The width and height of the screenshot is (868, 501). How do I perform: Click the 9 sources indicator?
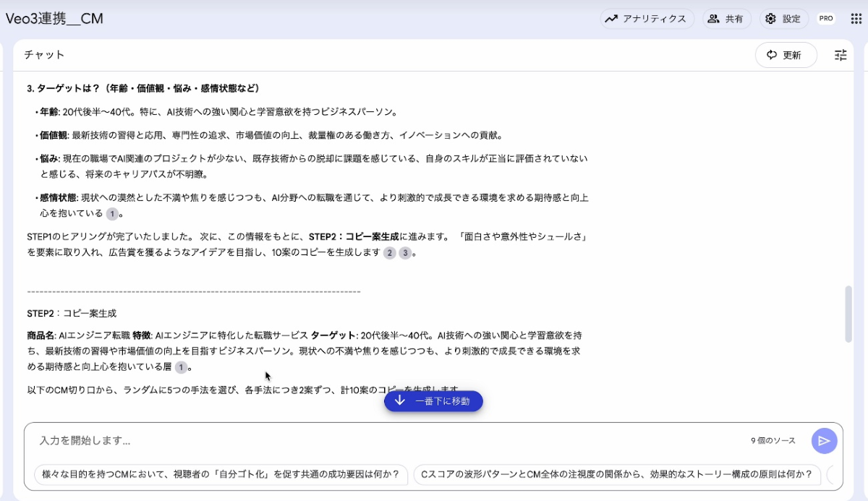[773, 440]
